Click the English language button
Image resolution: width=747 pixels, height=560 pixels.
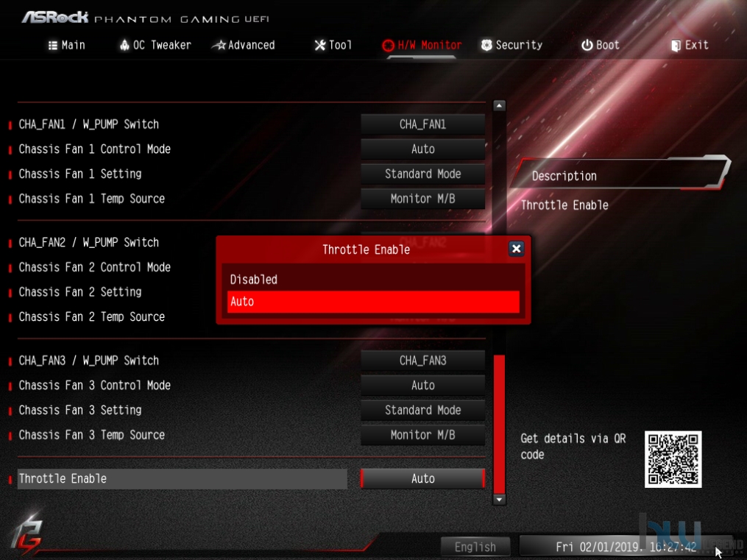pos(475,547)
